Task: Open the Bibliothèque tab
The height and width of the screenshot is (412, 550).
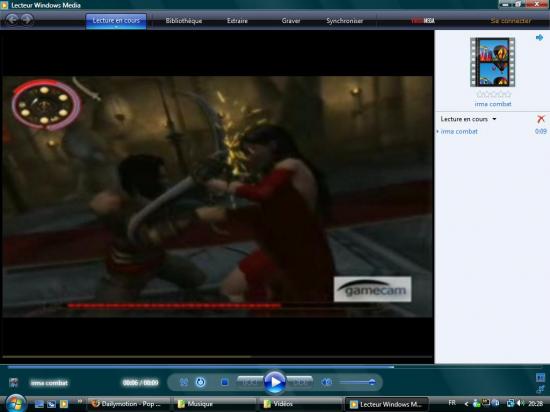Action: [x=183, y=21]
